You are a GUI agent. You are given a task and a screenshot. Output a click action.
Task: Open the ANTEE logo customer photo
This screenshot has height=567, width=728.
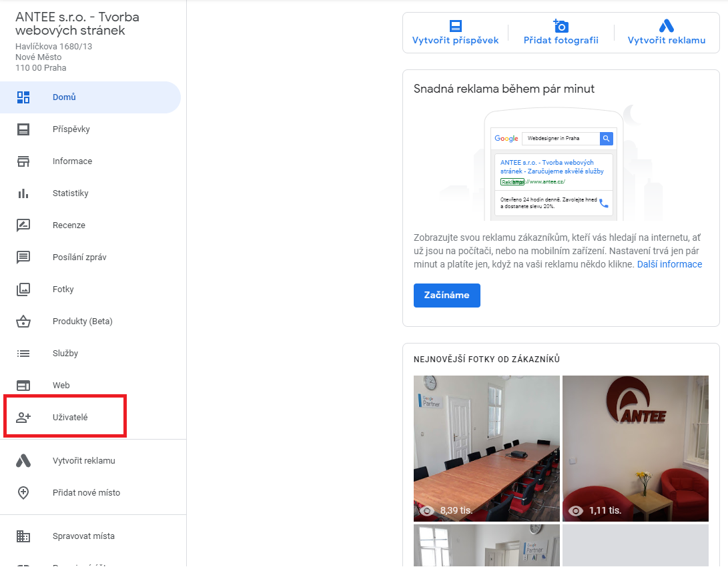pos(635,448)
